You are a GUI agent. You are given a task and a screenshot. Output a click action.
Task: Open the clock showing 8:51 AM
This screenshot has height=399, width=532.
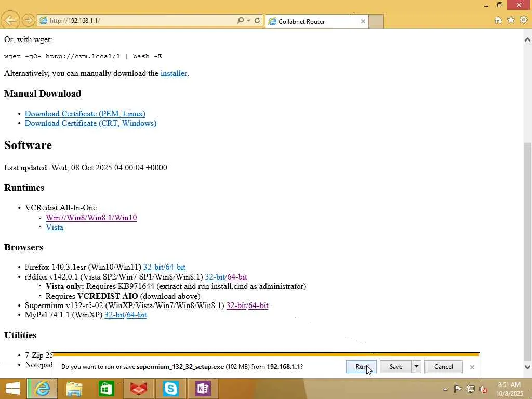click(509, 389)
